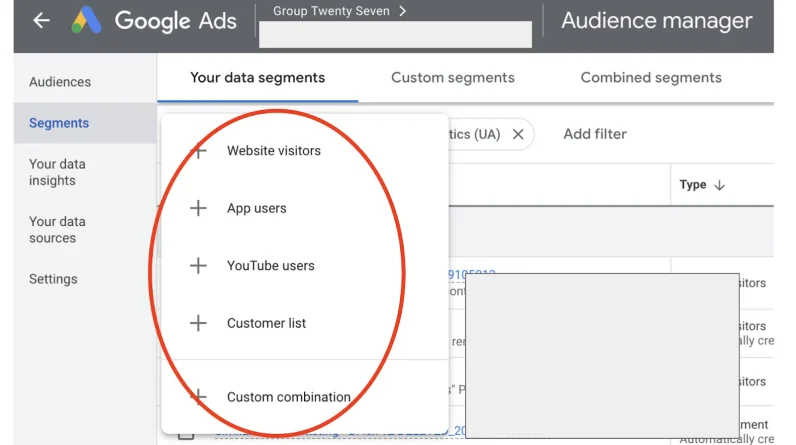Viewport: 796px width, 445px height.
Task: Click the (UA) filter chip text
Action: click(x=475, y=134)
